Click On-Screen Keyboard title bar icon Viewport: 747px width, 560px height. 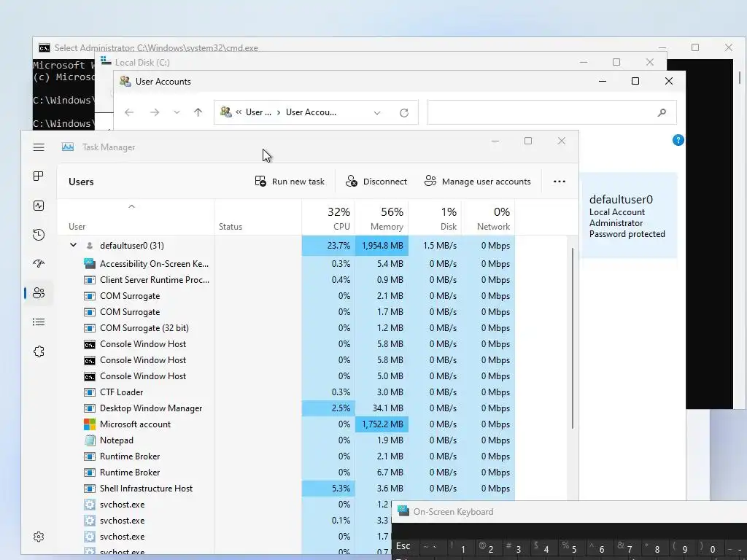click(403, 511)
